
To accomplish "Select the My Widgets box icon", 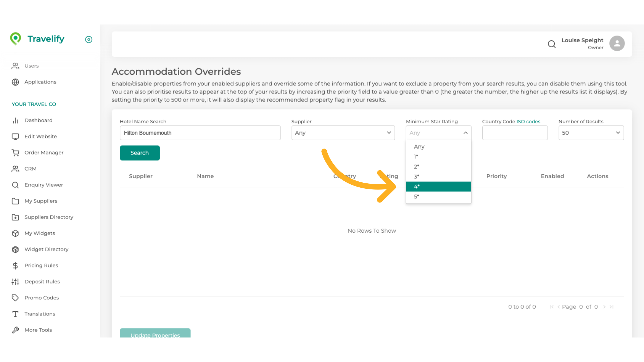I will [x=15, y=233].
